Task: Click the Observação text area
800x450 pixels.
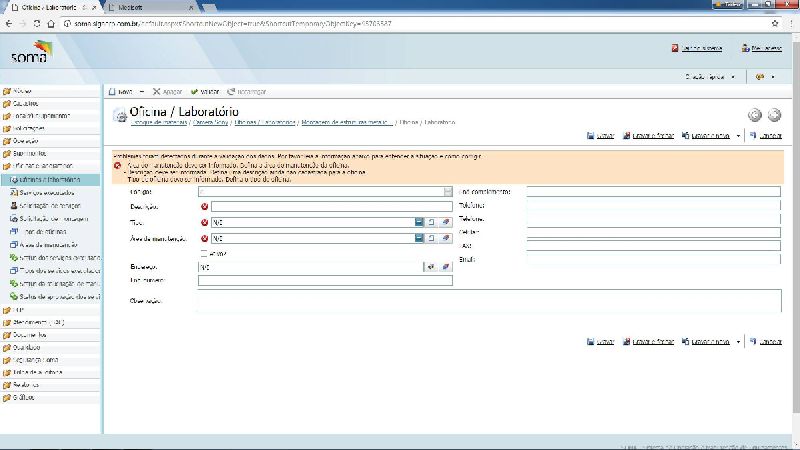Action: (489, 300)
